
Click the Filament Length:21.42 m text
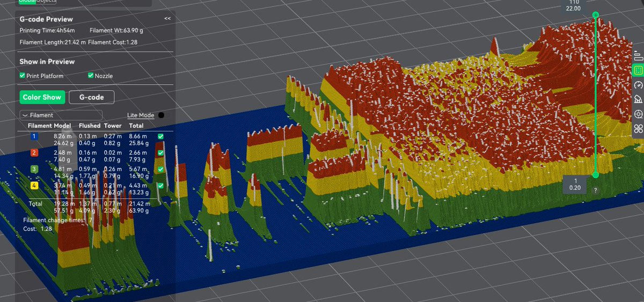point(53,42)
